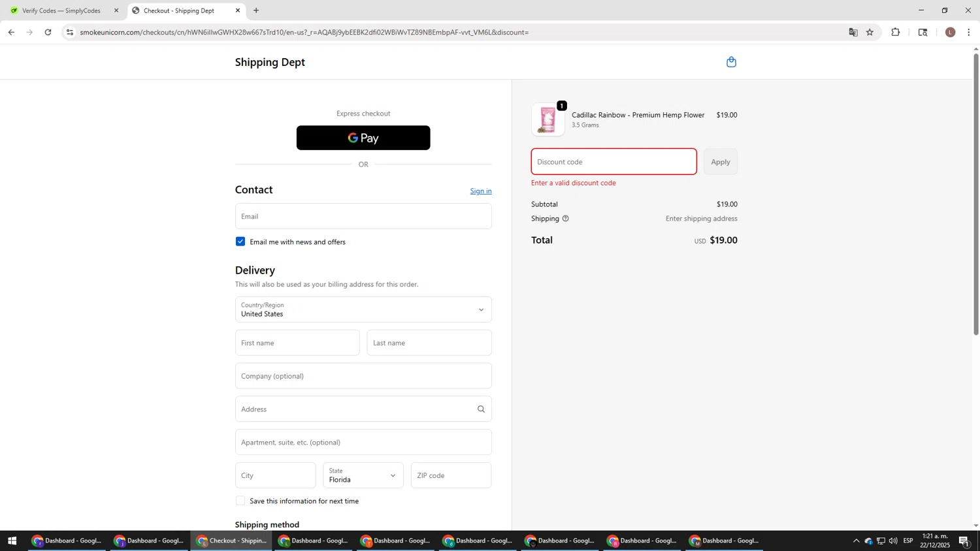Screen dimensions: 980x551
Task: Reload the current page
Action: click(x=48, y=32)
